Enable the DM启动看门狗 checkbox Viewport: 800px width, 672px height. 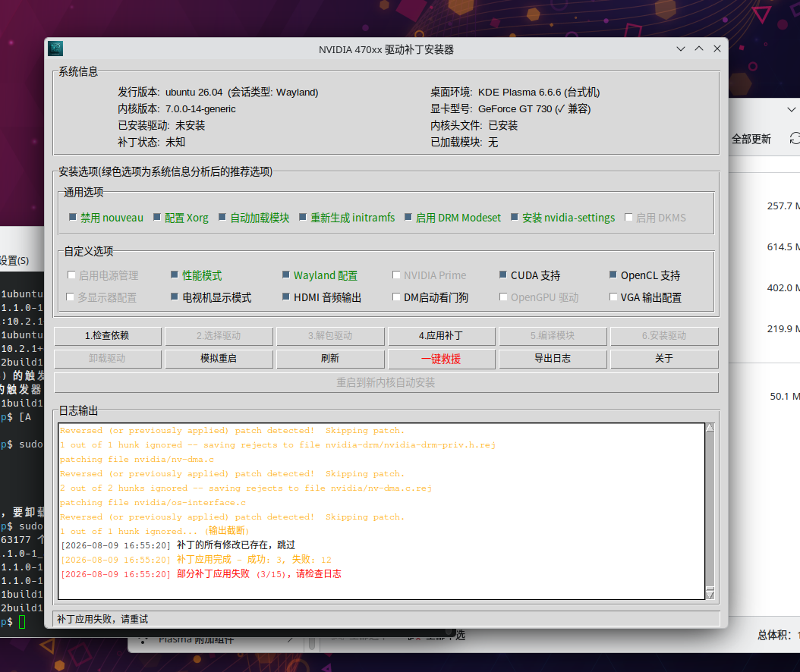click(396, 297)
